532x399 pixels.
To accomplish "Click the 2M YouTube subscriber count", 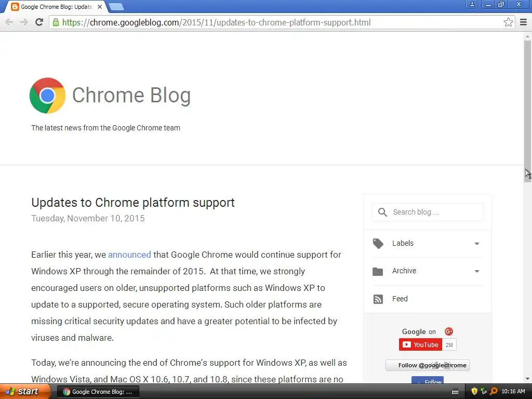I will coord(449,345).
